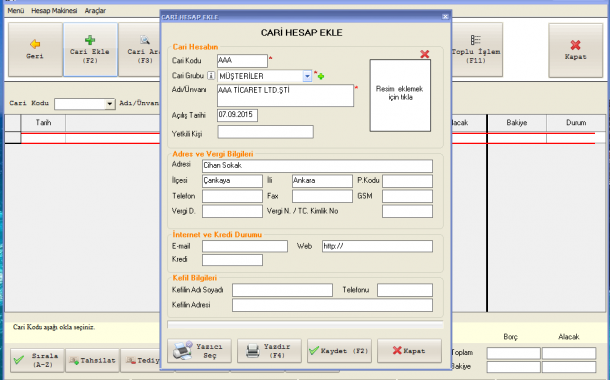Click the GSM input field

[x=407, y=196]
